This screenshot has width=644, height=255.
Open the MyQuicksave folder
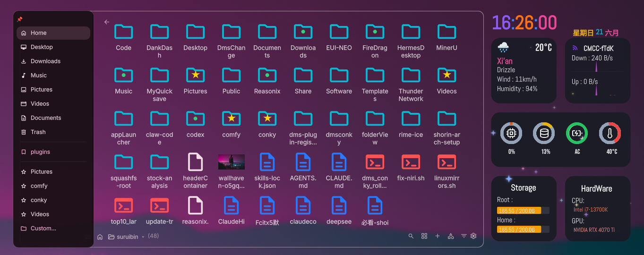tap(160, 84)
